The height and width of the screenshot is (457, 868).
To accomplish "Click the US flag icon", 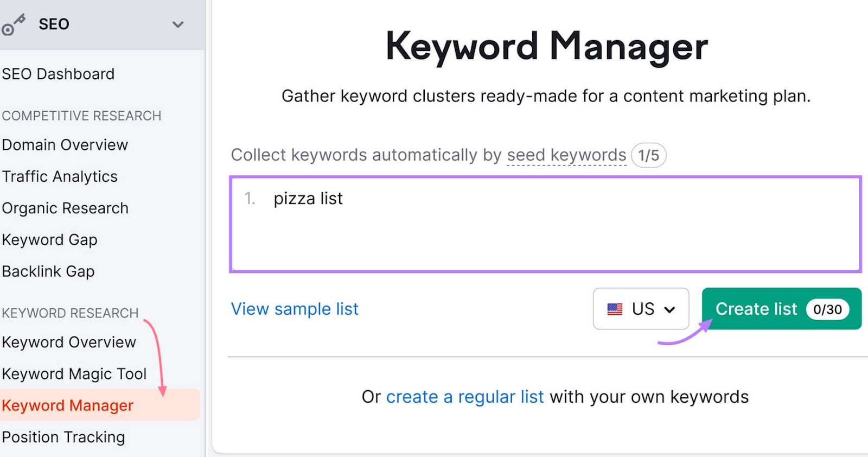I will [x=615, y=309].
